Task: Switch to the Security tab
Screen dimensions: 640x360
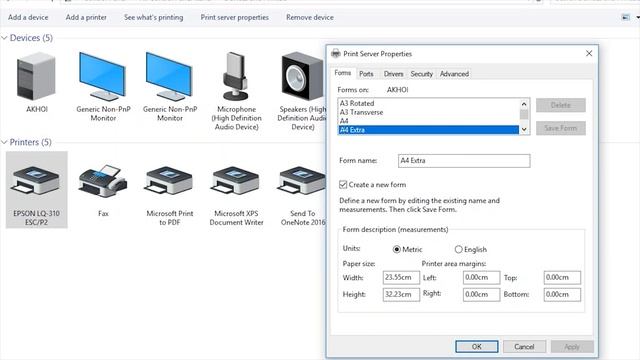Action: coord(421,74)
